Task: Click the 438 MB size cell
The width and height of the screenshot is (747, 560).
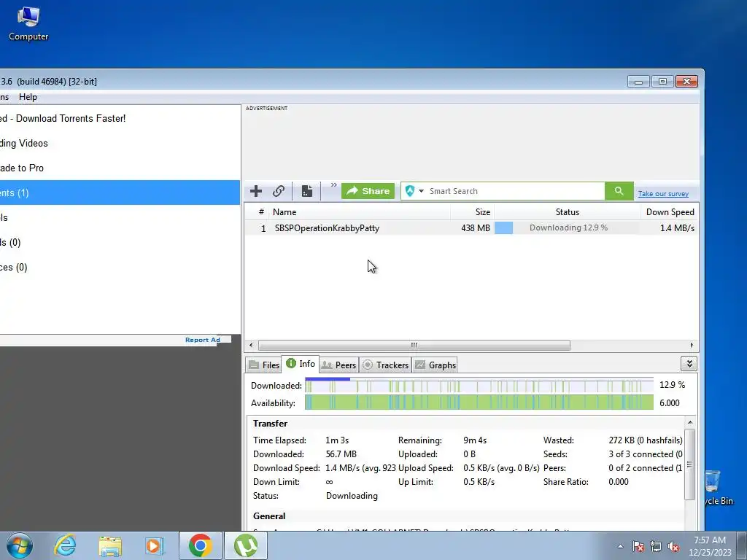Action: point(476,228)
